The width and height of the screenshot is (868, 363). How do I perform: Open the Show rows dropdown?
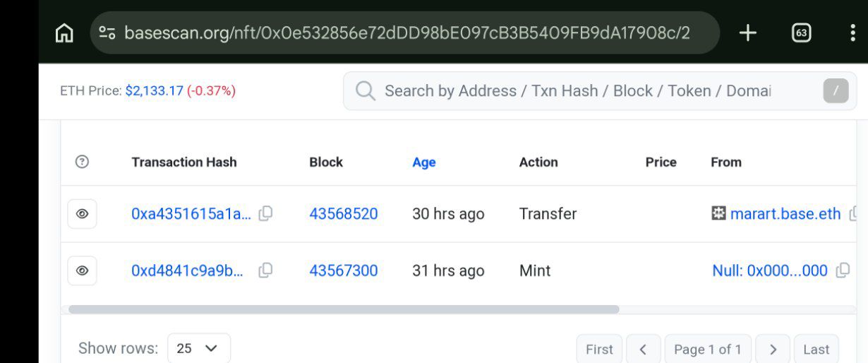click(x=198, y=348)
